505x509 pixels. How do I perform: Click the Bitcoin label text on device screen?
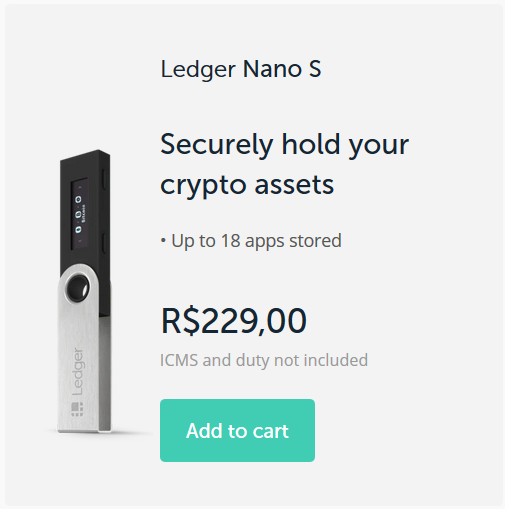[x=84, y=214]
